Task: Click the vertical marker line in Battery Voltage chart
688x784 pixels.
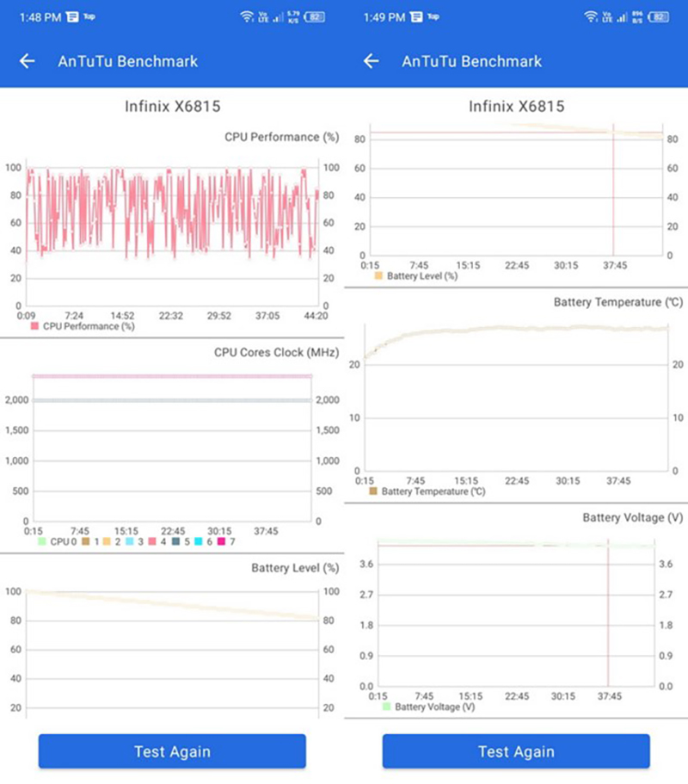Action: 608,620
